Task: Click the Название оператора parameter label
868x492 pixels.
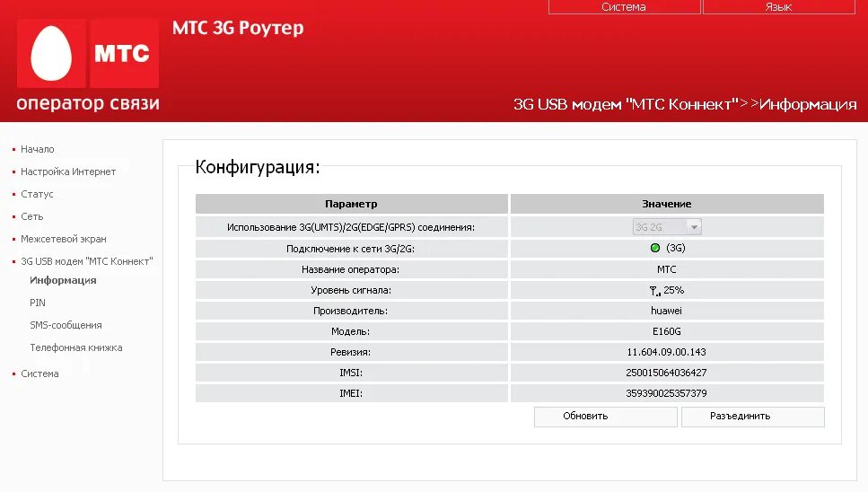Action: (350, 269)
